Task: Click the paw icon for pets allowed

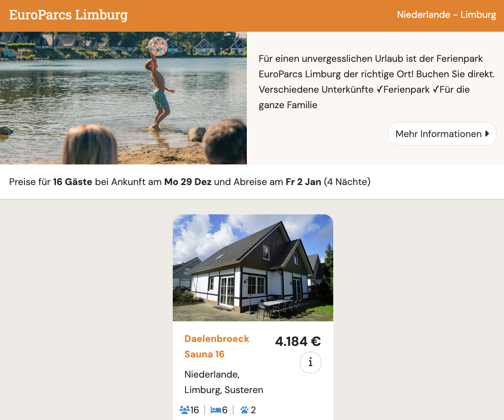Action: tap(244, 410)
